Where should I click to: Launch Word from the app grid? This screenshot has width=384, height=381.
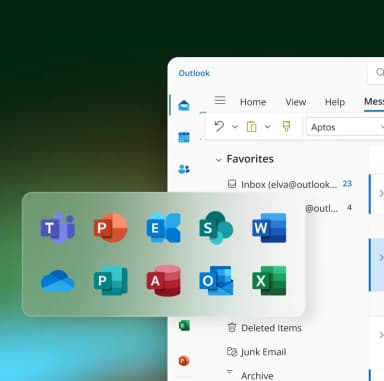point(269,228)
